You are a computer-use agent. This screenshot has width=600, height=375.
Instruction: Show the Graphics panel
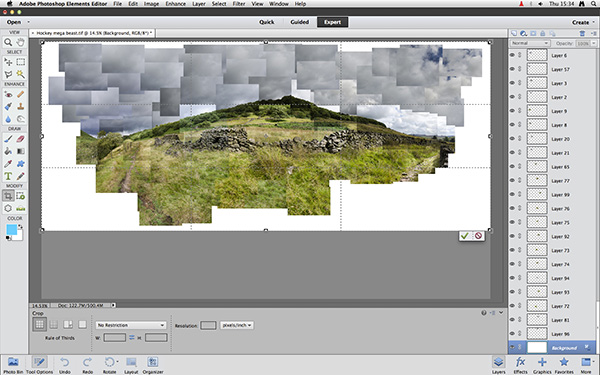pos(542,365)
